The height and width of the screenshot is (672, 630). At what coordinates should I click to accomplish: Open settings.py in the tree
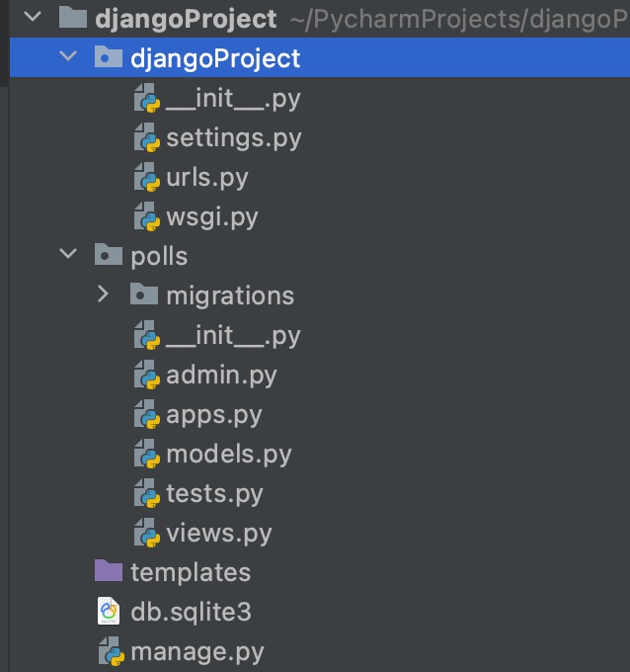point(234,138)
